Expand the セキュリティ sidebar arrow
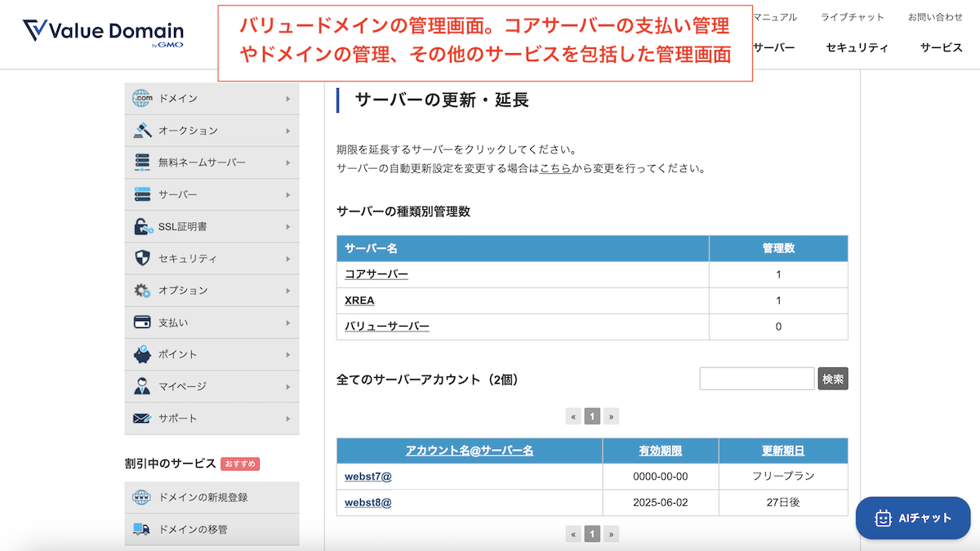Screen dimensions: 980x551 (288, 259)
